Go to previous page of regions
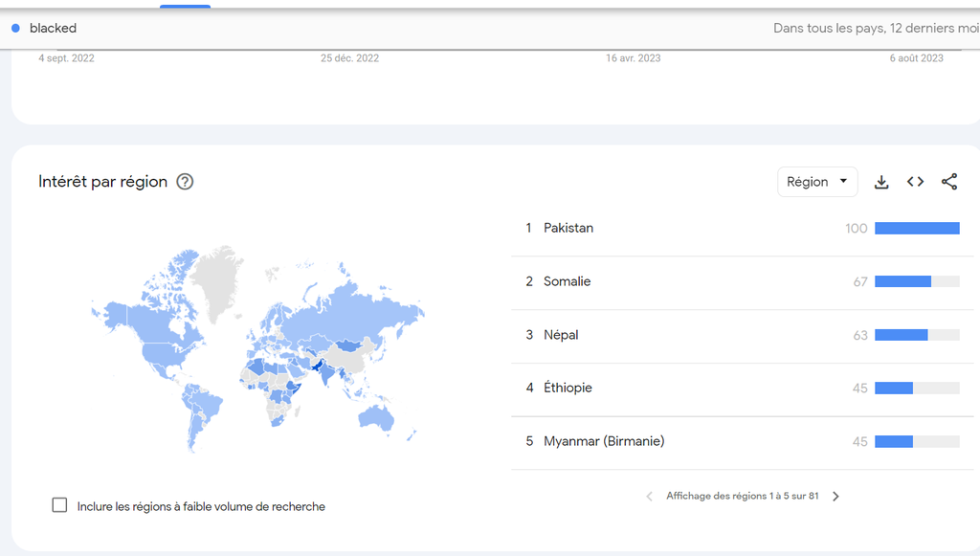Image resolution: width=980 pixels, height=556 pixels. click(650, 497)
